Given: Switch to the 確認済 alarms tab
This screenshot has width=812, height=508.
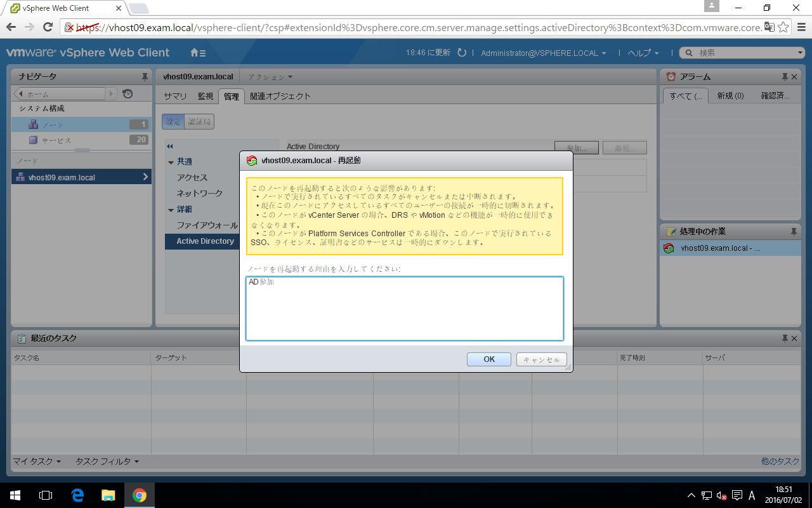Looking at the screenshot, I should 775,96.
